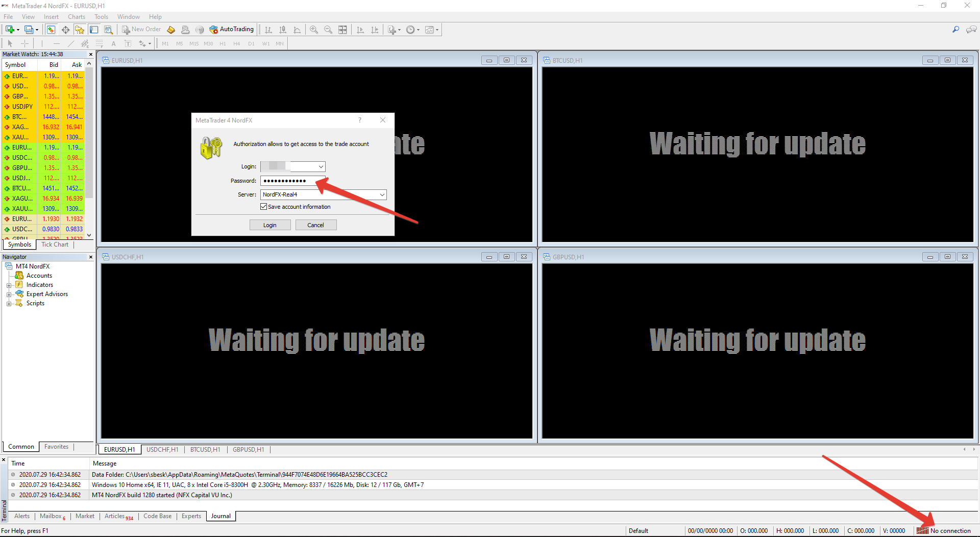980x537 pixels.
Task: Expand the Scripts tree node in Navigator
Action: tap(9, 304)
